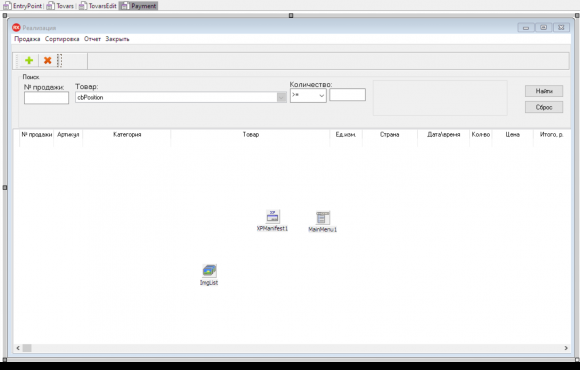Click the green plus add icon

pyautogui.click(x=29, y=60)
